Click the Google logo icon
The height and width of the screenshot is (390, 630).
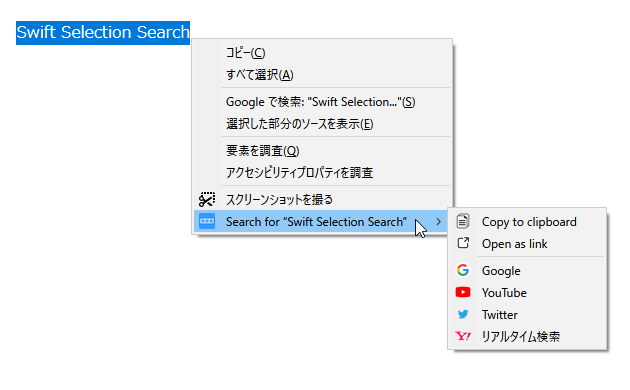(463, 270)
